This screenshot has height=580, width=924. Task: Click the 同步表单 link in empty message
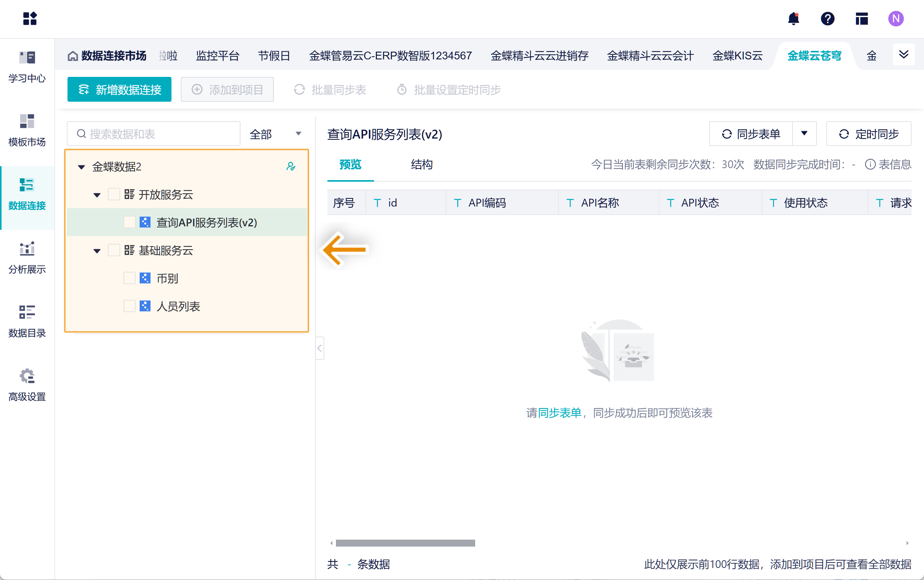[x=559, y=413]
